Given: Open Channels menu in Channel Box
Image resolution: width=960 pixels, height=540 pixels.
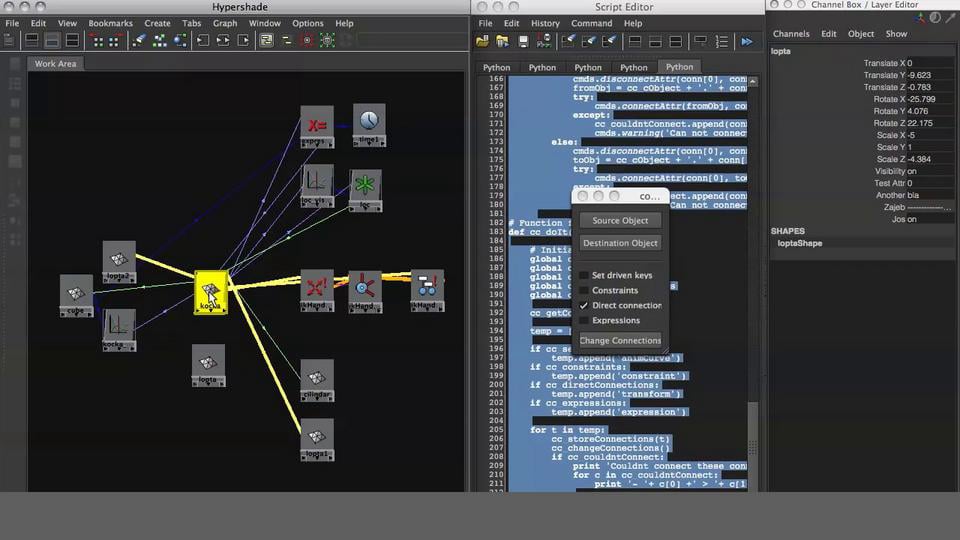Looking at the screenshot, I should point(791,34).
